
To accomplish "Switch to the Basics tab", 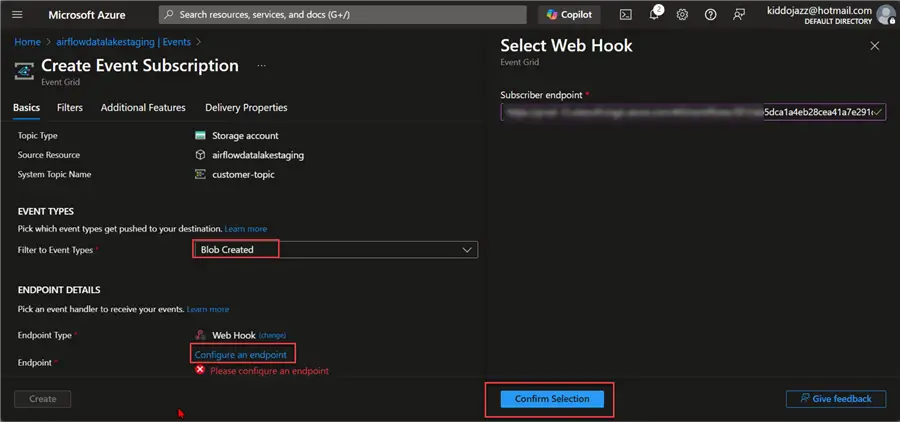I will [x=26, y=108].
